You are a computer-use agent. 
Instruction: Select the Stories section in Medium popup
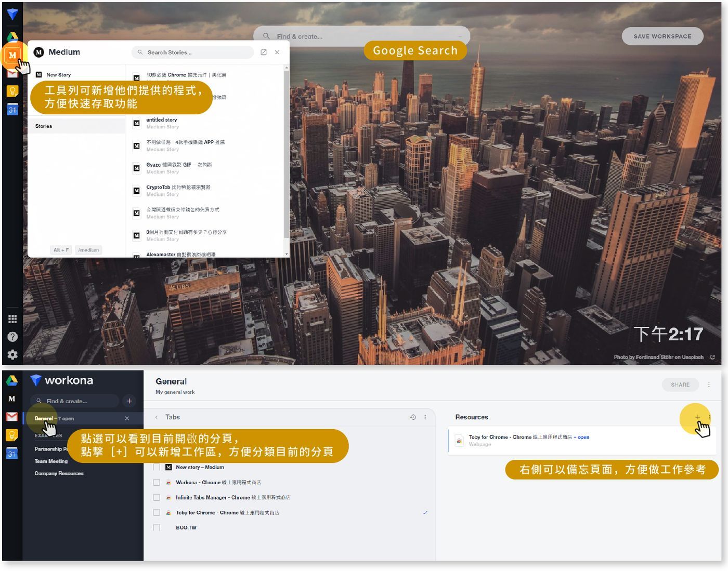click(x=76, y=126)
